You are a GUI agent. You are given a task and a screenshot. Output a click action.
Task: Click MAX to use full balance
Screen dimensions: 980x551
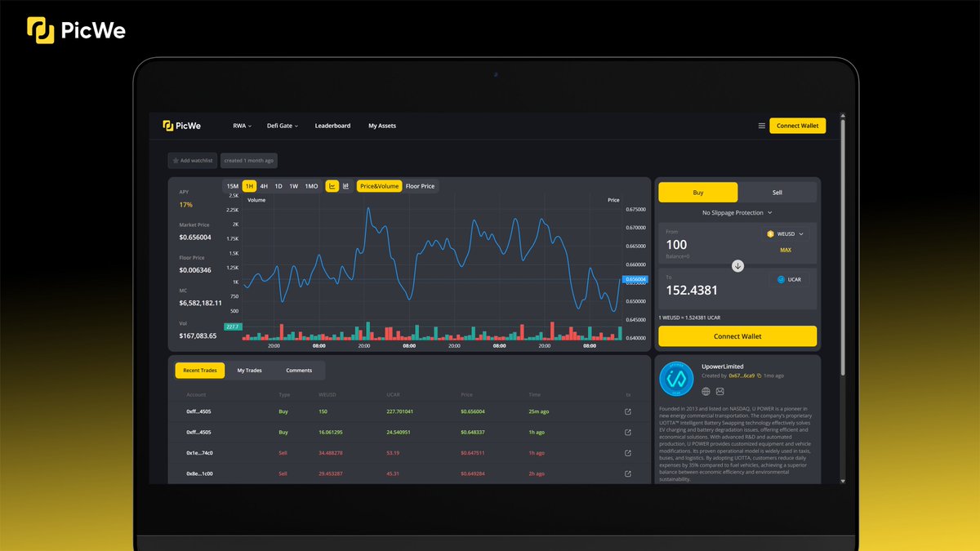pos(785,250)
